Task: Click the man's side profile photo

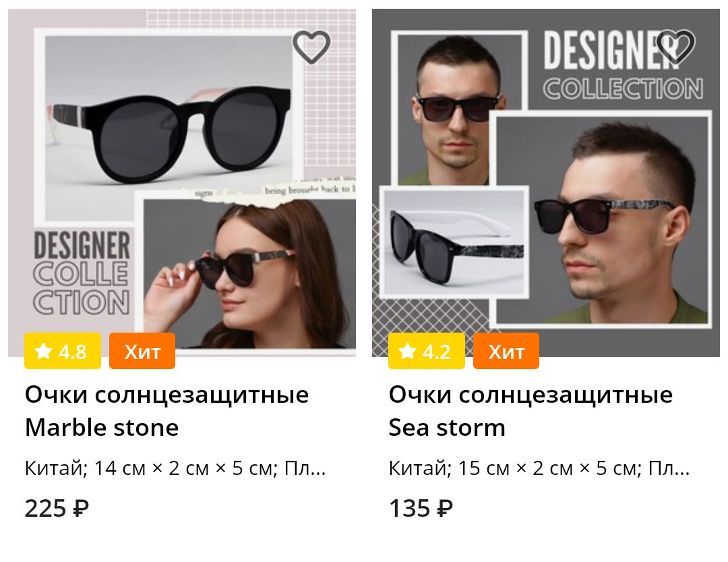Action: [x=602, y=219]
